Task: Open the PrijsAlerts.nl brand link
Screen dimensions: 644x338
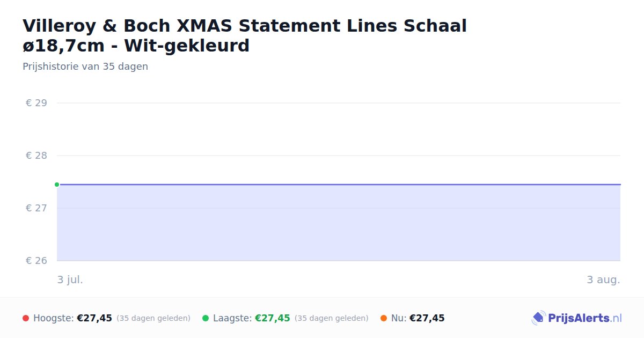Action: pos(577,318)
